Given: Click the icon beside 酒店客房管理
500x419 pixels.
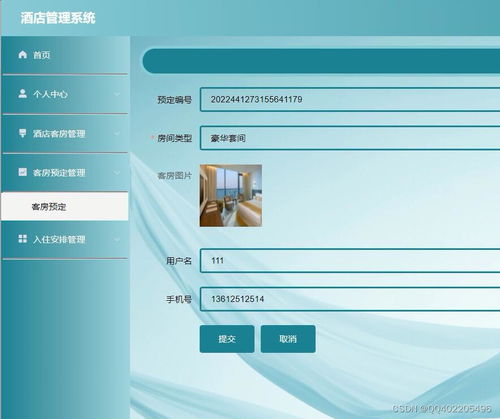Looking at the screenshot, I should coord(22,133).
